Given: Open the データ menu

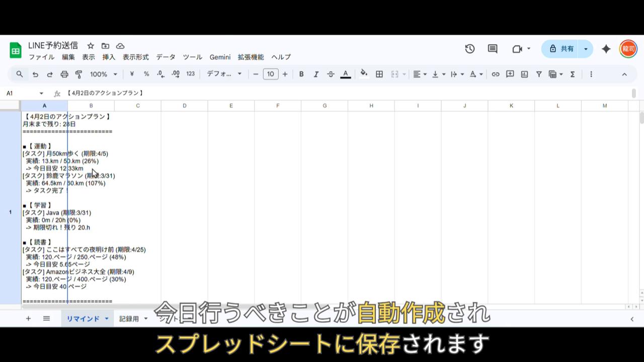Looking at the screenshot, I should tap(166, 57).
